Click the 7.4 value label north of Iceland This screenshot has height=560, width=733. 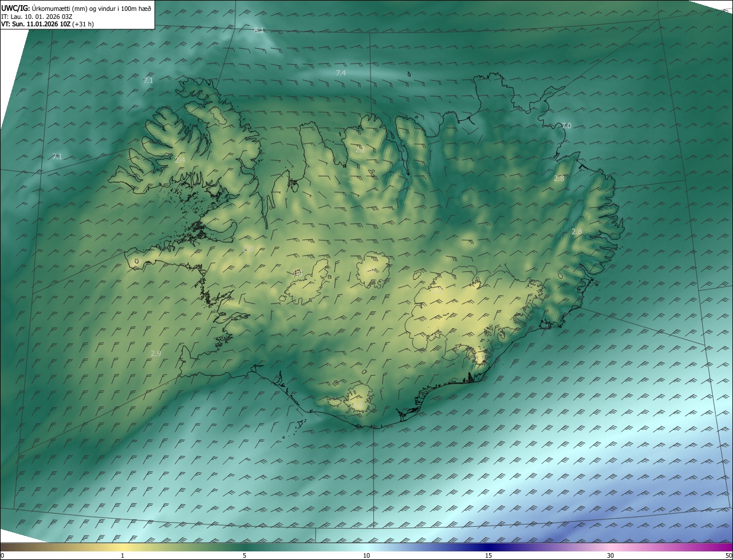341,73
